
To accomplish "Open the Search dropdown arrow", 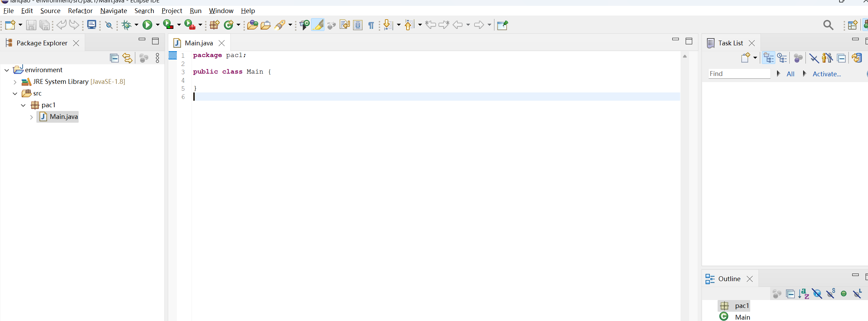I will (x=290, y=25).
